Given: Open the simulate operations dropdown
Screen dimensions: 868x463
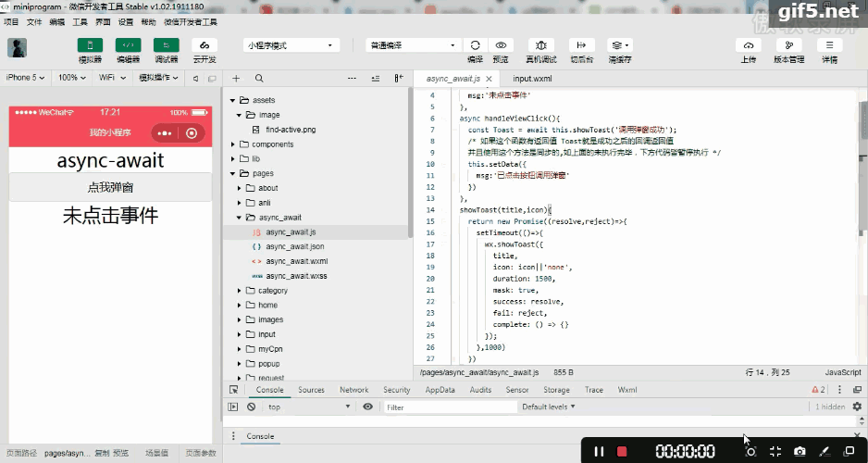Looking at the screenshot, I should 158,78.
